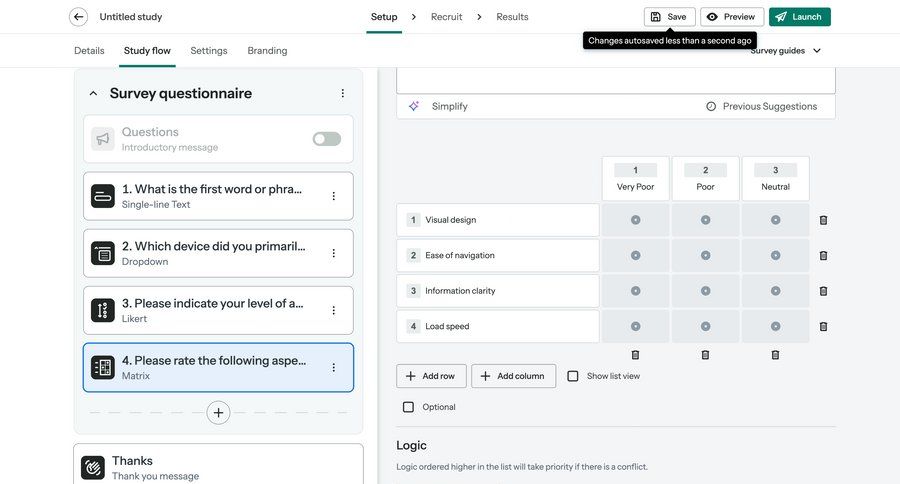The image size is (900, 484).
Task: Click the Simplify sparkle icon
Action: [414, 106]
